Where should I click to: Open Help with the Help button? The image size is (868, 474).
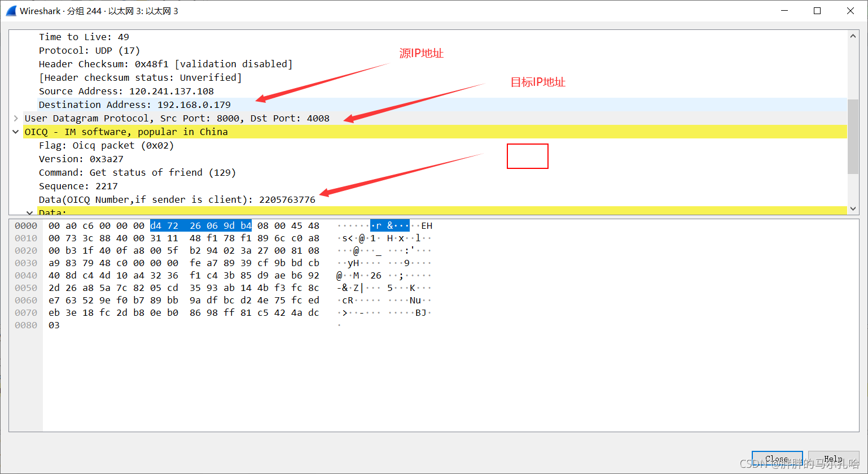[x=833, y=459]
